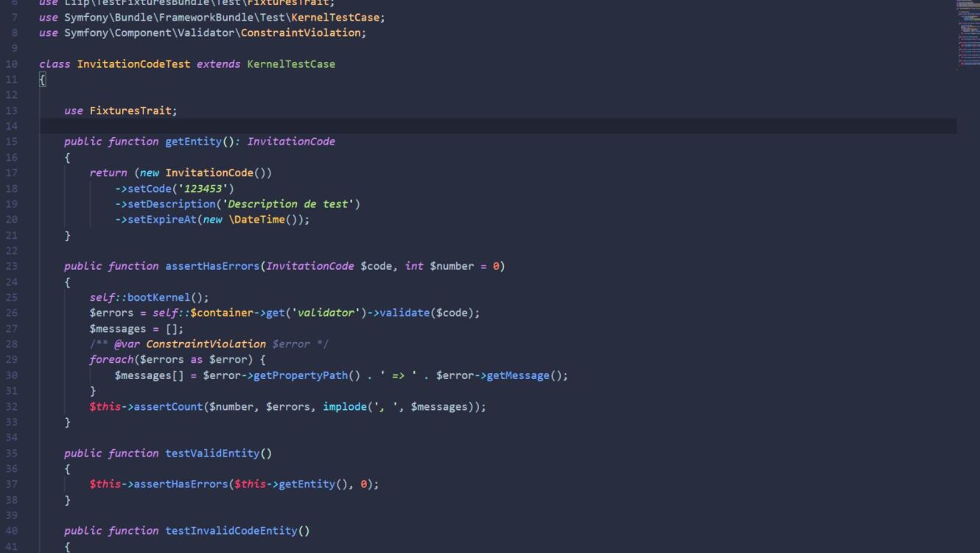This screenshot has width=980, height=553.
Task: Click FixturesTrait in the use statement on line 13
Action: (x=130, y=111)
